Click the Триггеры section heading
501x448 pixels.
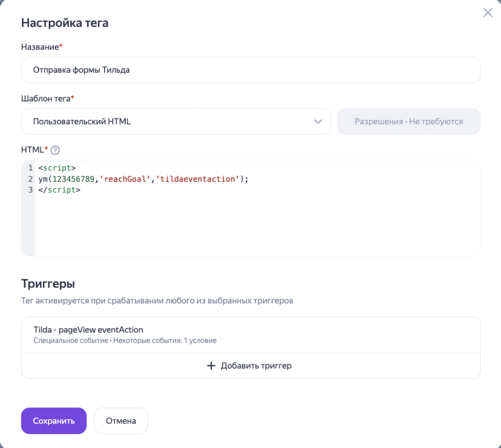48,284
